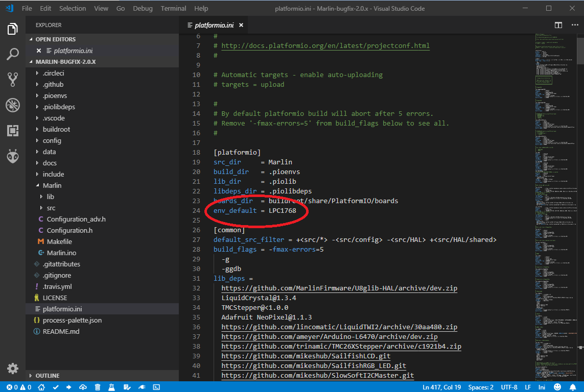This screenshot has height=392, width=584.
Task: Open Configuration.h file
Action: pos(69,230)
